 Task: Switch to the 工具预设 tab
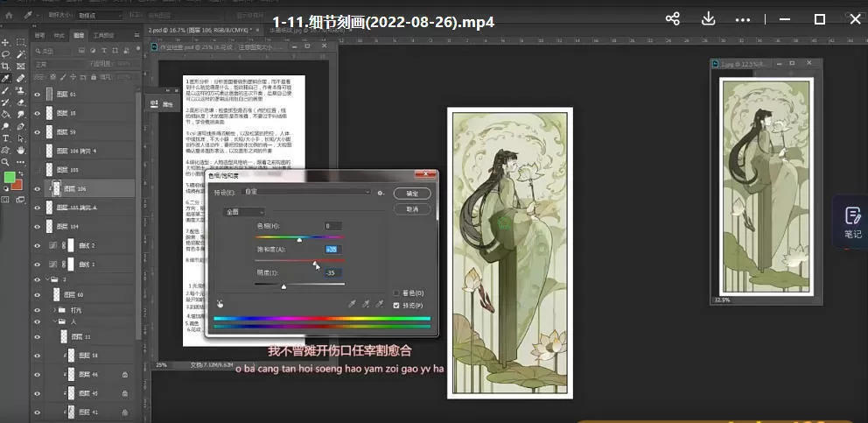click(x=103, y=36)
